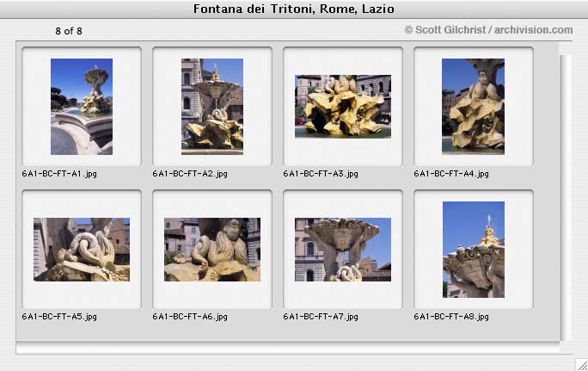Click the Scott Gilchrist / archivision.com credit

[488, 29]
